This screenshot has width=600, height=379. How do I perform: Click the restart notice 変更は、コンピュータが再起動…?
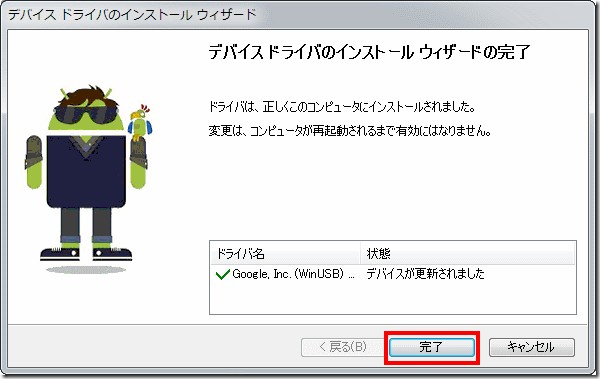(350, 131)
